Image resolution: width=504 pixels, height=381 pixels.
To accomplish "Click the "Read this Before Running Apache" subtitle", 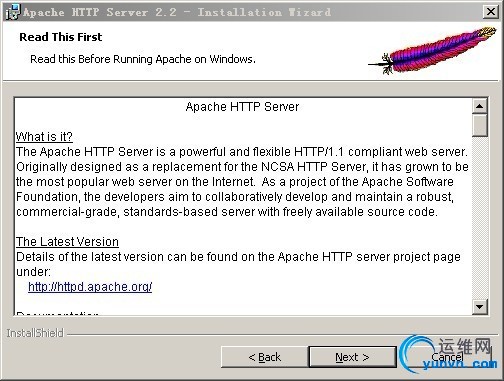I will click(x=143, y=59).
